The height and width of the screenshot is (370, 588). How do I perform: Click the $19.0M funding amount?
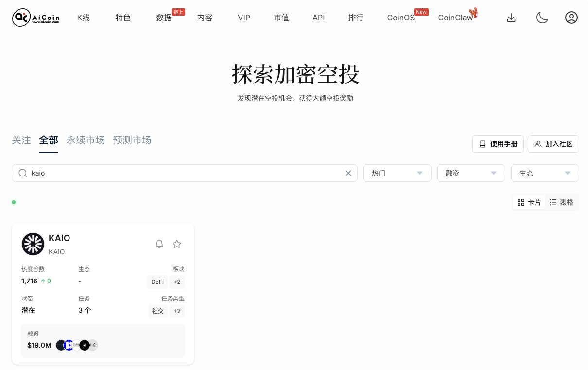[39, 345]
